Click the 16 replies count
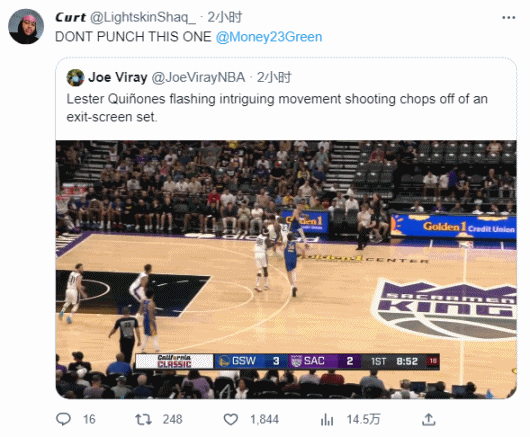This screenshot has width=530, height=437. click(89, 420)
